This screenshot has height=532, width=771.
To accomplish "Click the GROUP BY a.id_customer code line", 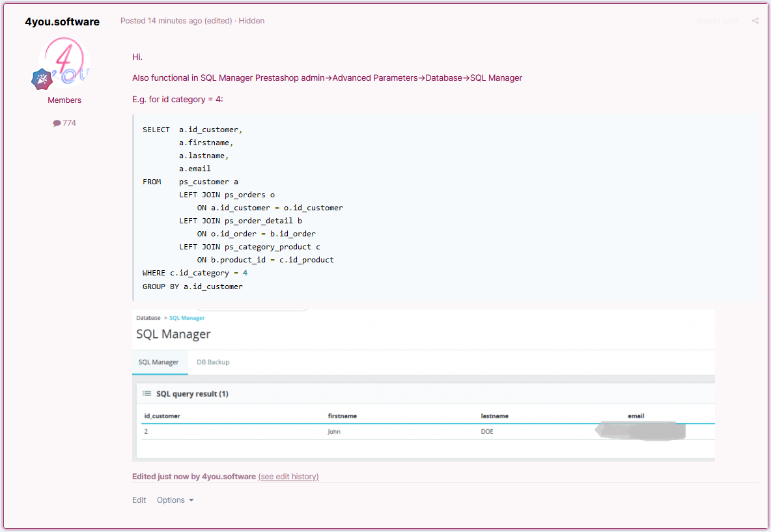I will tap(193, 286).
